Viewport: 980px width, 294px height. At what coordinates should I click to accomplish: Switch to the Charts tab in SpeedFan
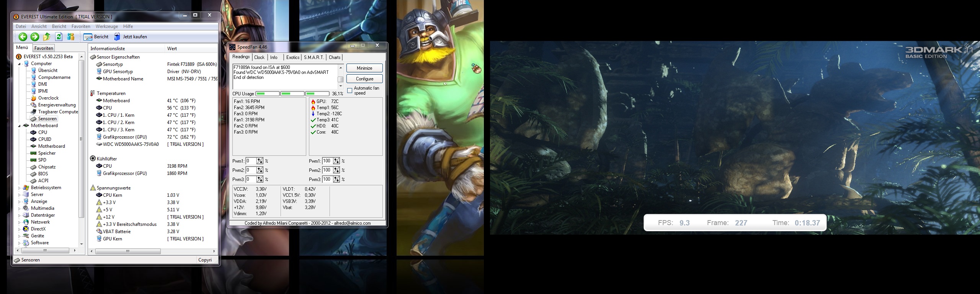coord(335,57)
